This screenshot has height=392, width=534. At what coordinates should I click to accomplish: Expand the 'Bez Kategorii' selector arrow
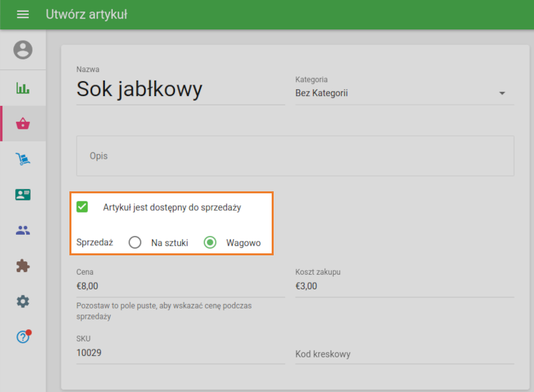502,93
